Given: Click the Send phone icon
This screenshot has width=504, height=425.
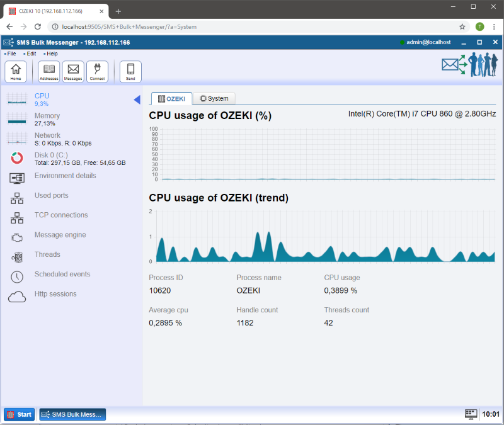Looking at the screenshot, I should click(130, 71).
